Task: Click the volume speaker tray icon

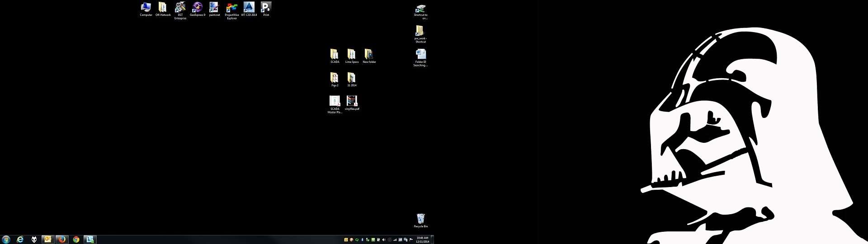Action: 384,240
